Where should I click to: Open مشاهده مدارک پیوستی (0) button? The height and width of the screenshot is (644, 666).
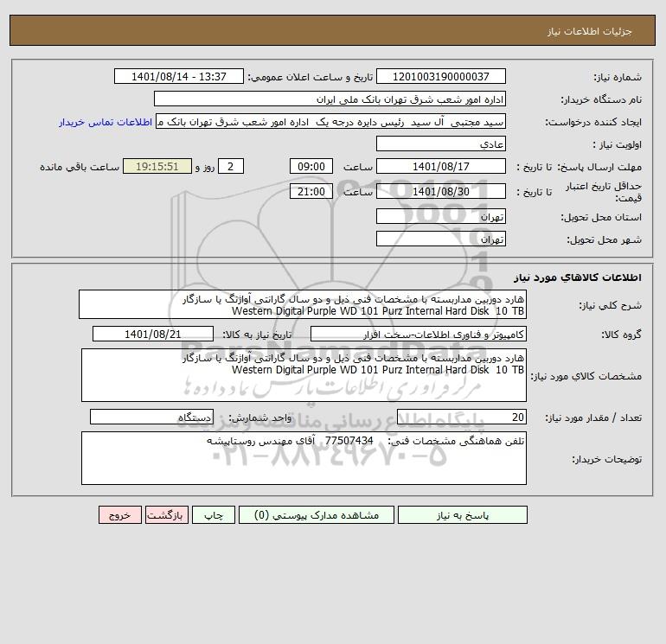click(x=317, y=515)
